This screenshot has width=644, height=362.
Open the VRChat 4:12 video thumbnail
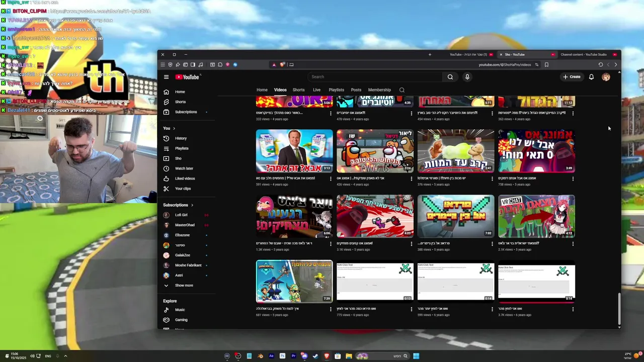pyautogui.click(x=536, y=216)
